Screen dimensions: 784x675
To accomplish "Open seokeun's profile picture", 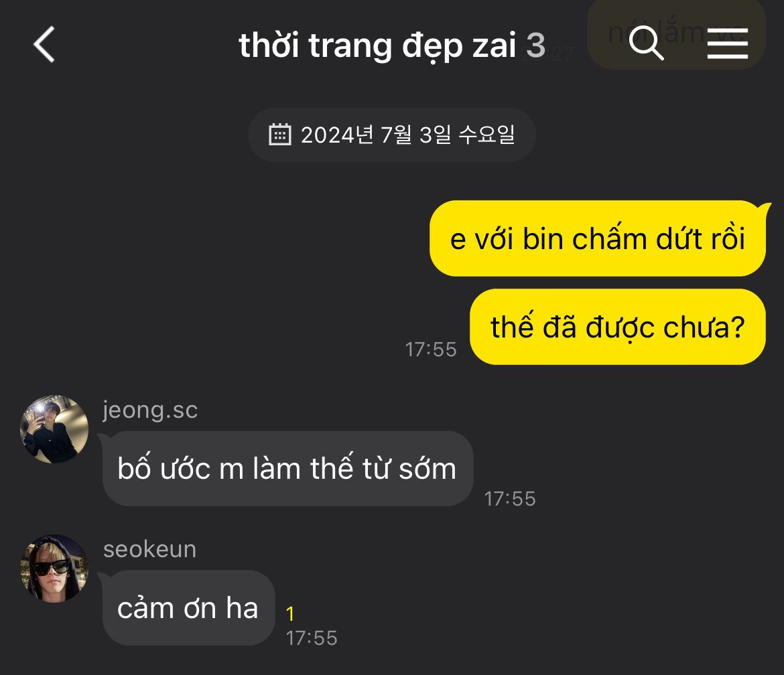I will (x=54, y=569).
